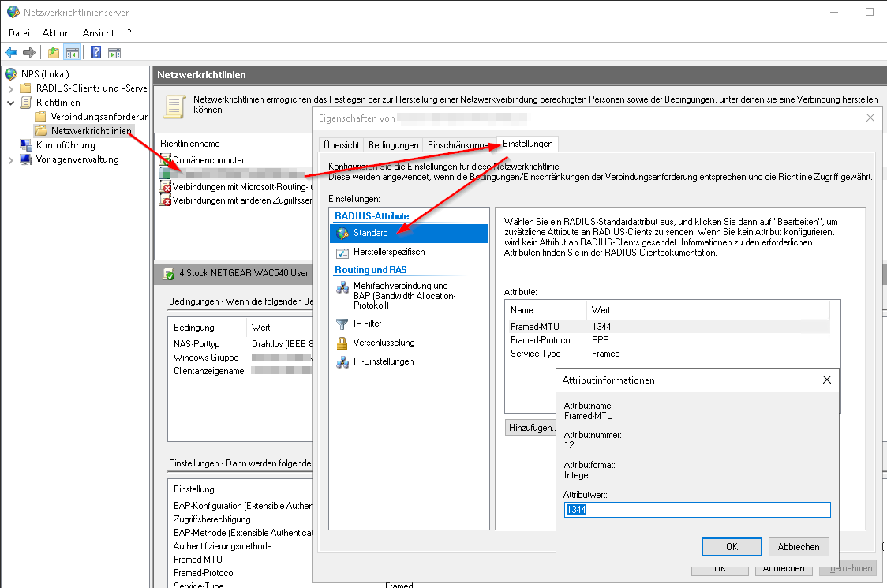Click the back arrow toolbar icon

pos(11,53)
